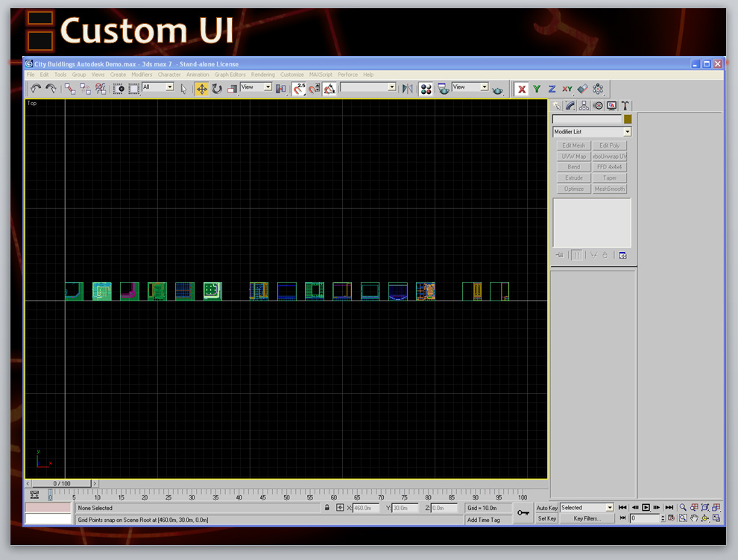Open the Rendering menu

tap(262, 75)
